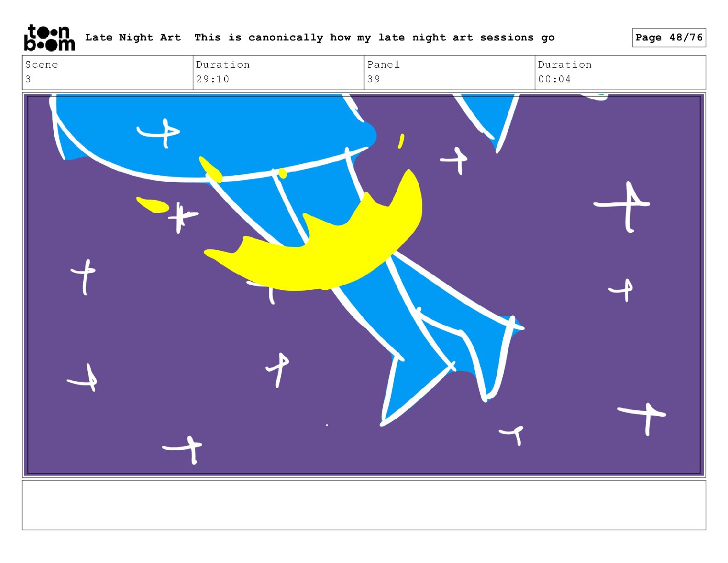Click the small yellow dot on blue stripe

pos(282,173)
